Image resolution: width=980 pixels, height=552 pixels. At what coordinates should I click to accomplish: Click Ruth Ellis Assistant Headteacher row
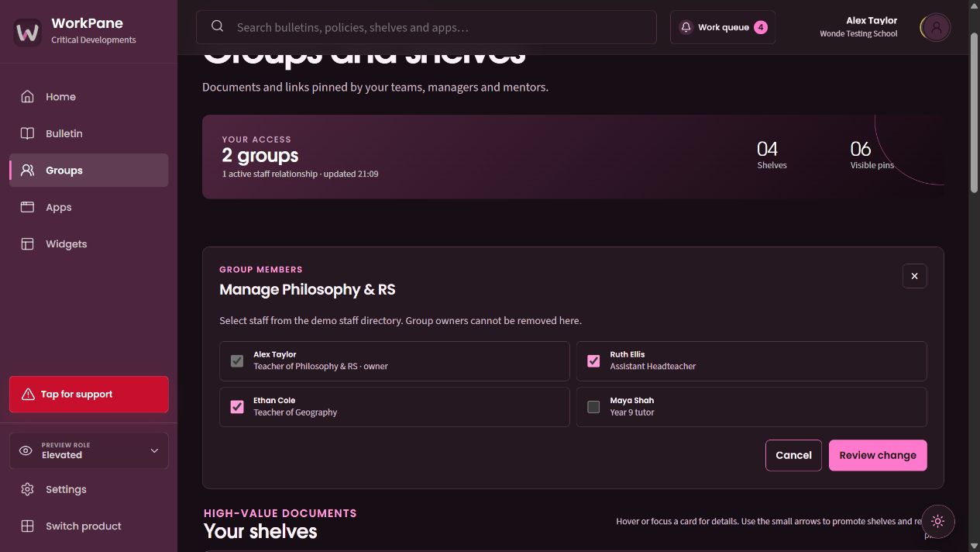coord(751,361)
